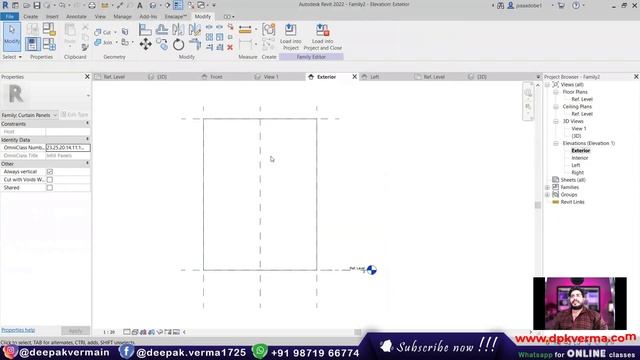Toggle the Shared checkbox
This screenshot has height=360, width=640.
[50, 188]
